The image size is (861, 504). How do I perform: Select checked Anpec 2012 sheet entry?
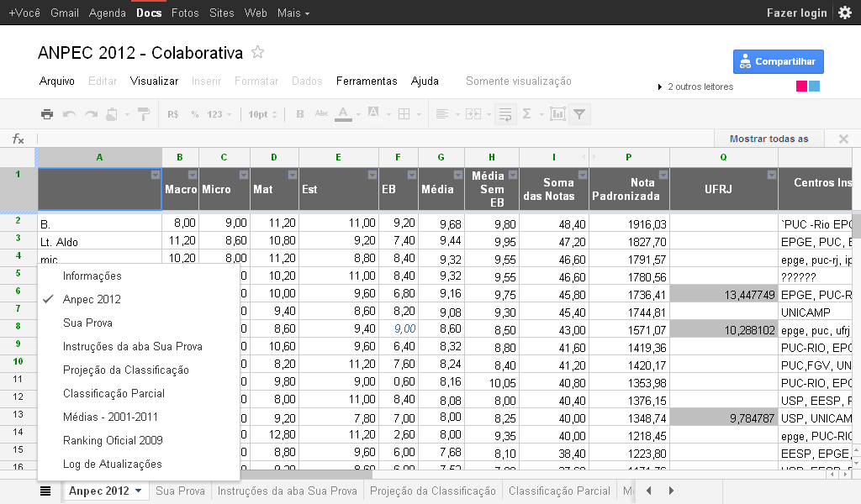92,299
